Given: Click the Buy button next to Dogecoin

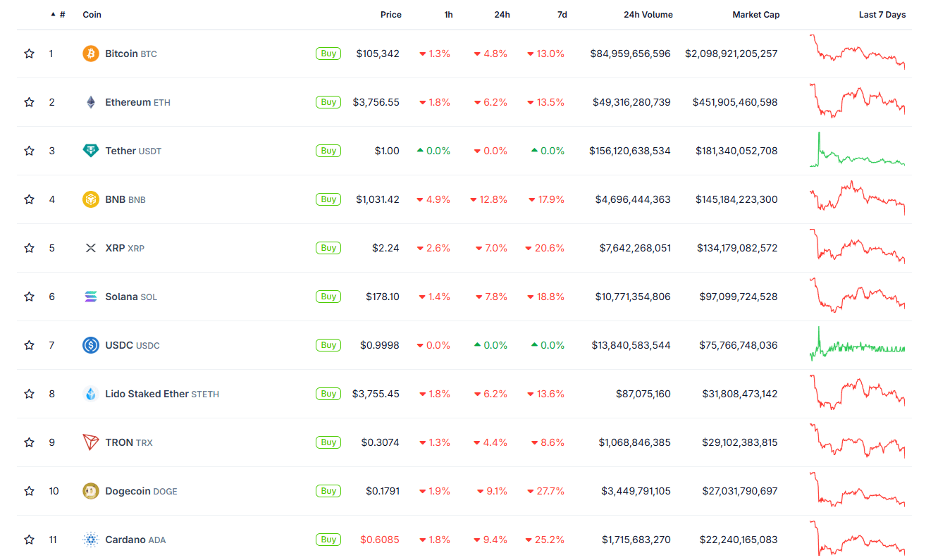Looking at the screenshot, I should click(328, 490).
